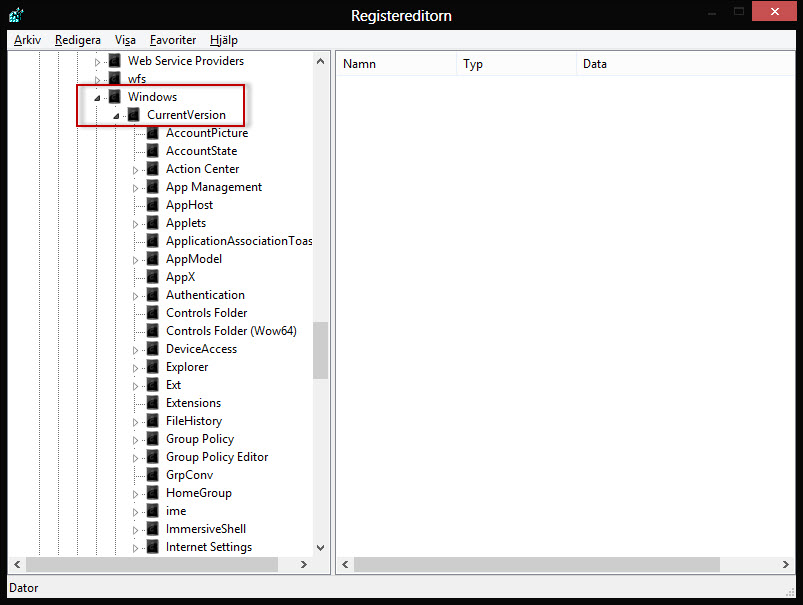The width and height of the screenshot is (803, 605).
Task: Expand the App Management key
Action: coord(135,188)
